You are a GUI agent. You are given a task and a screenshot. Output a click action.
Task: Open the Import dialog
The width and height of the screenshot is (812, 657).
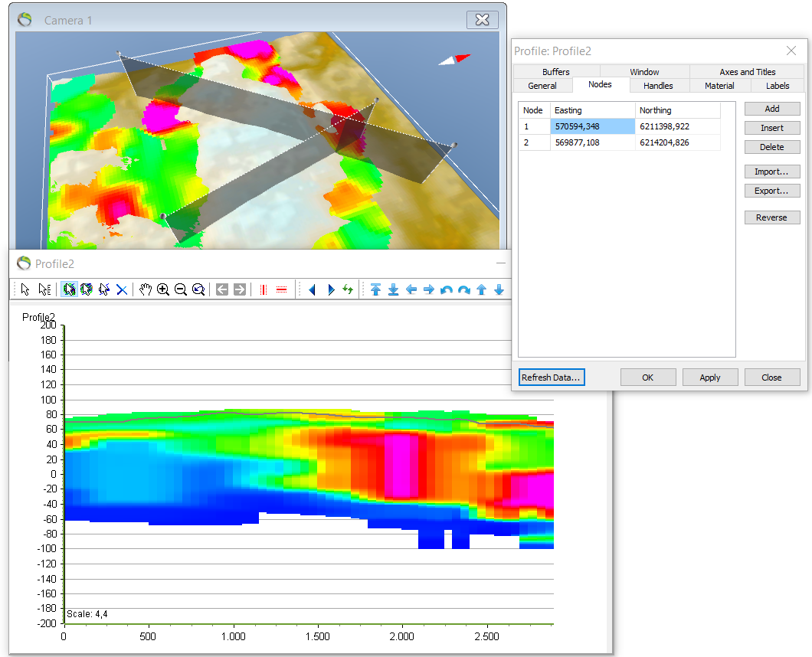[x=771, y=172]
